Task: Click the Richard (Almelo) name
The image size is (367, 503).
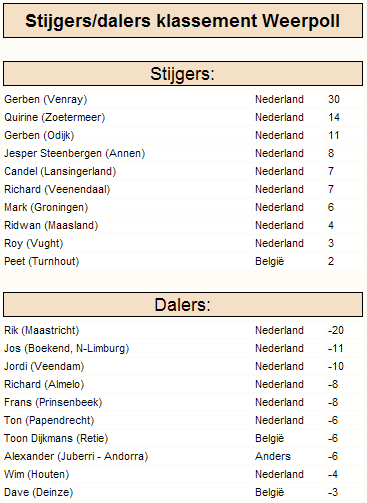Action: [44, 384]
